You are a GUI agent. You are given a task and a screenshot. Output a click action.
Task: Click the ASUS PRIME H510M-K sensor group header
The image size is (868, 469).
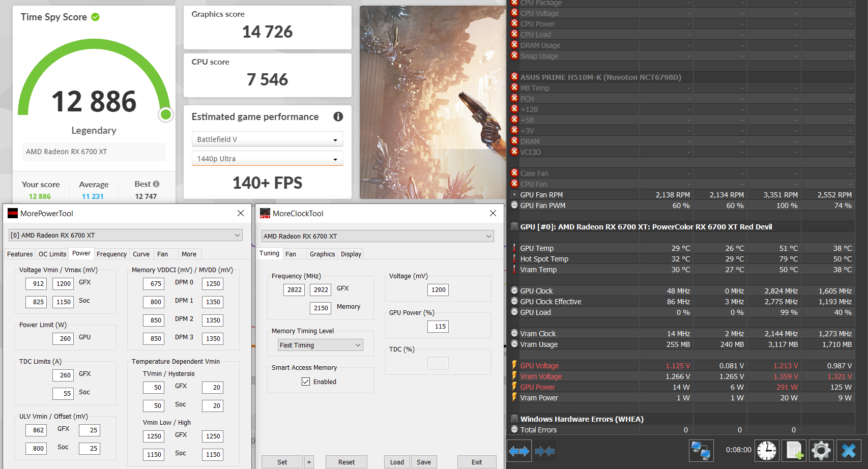point(600,77)
